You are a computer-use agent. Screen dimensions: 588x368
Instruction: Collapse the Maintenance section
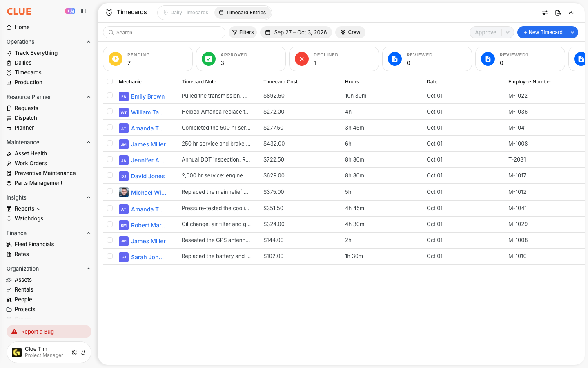(x=89, y=142)
